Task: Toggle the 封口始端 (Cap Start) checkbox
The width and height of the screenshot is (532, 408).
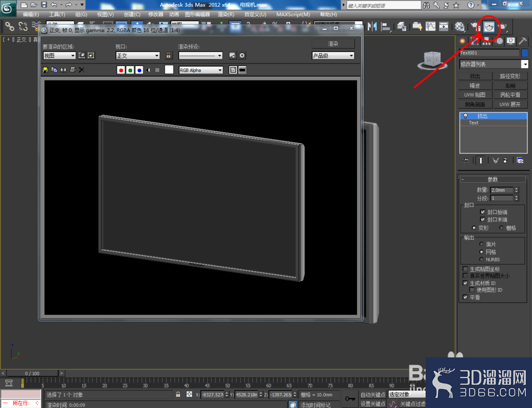Action: 483,212
